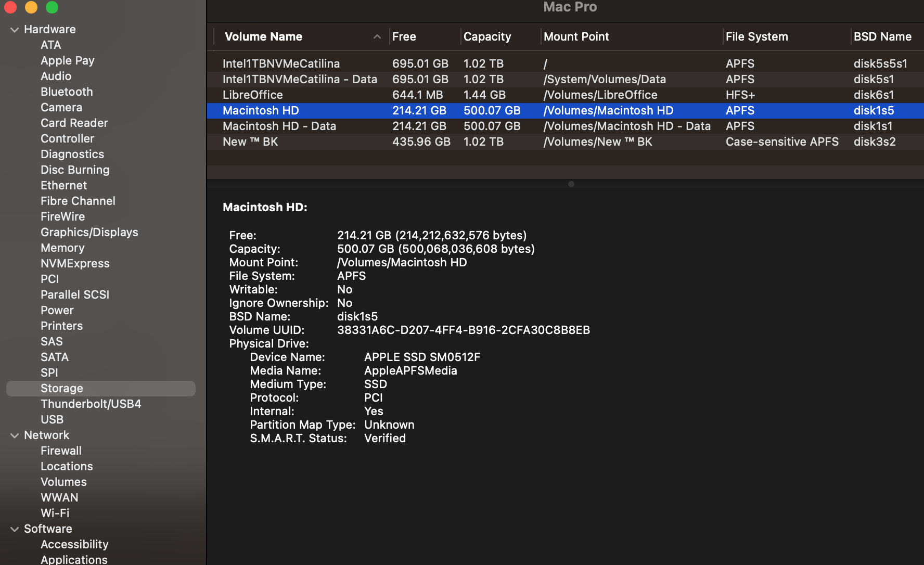The width and height of the screenshot is (924, 565).
Task: Select the highlighted Macintosh HD volume row
Action: point(566,111)
